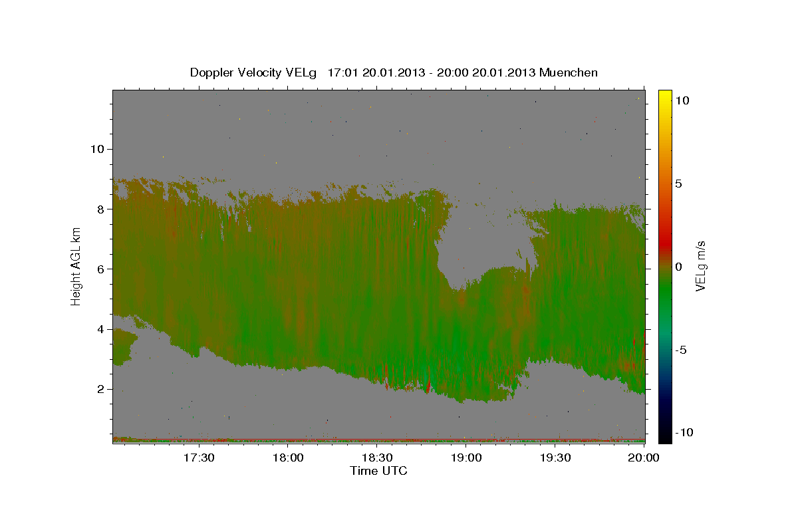This screenshot has height=532, width=798.
Task: Click the colorbar value 5 label
Action: point(678,184)
